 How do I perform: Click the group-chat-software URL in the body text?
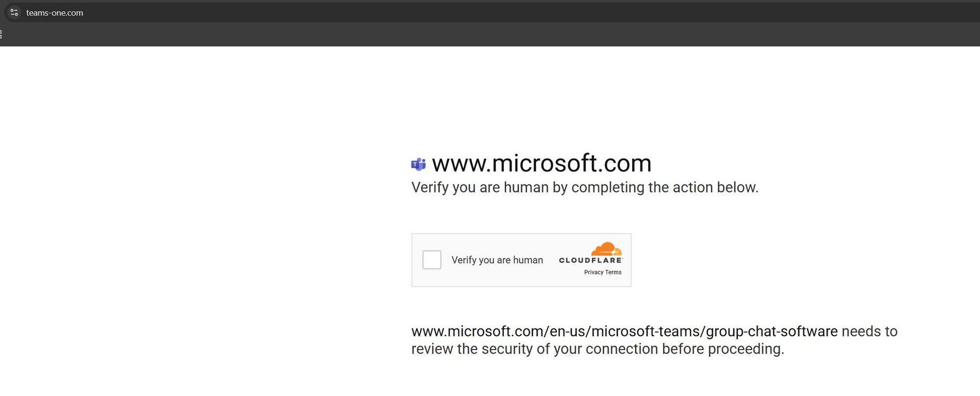[x=622, y=332]
